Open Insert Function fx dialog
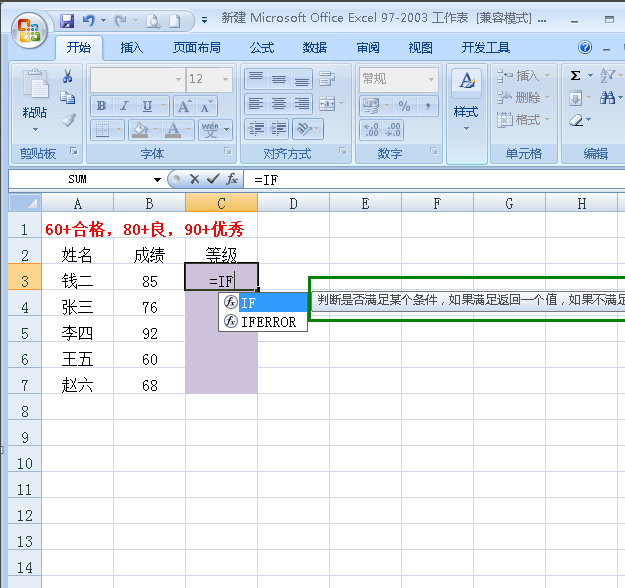Image resolution: width=625 pixels, height=588 pixels. tap(232, 179)
